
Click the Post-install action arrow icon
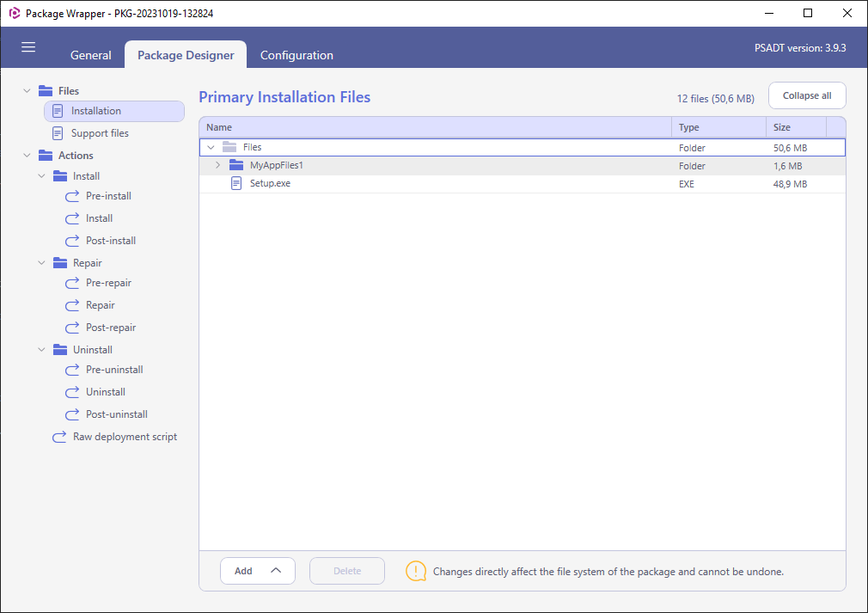(x=72, y=241)
